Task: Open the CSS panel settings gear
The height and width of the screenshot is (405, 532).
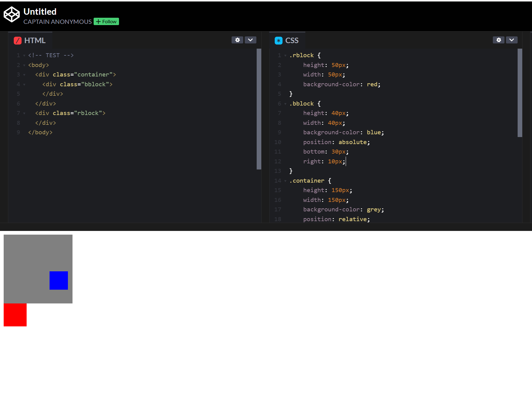Action: pos(499,40)
